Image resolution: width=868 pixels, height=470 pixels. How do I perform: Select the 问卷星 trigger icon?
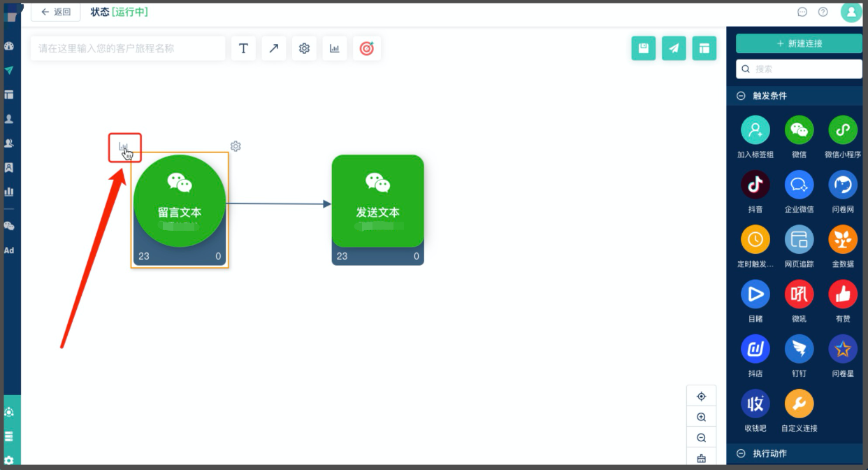pos(843,349)
